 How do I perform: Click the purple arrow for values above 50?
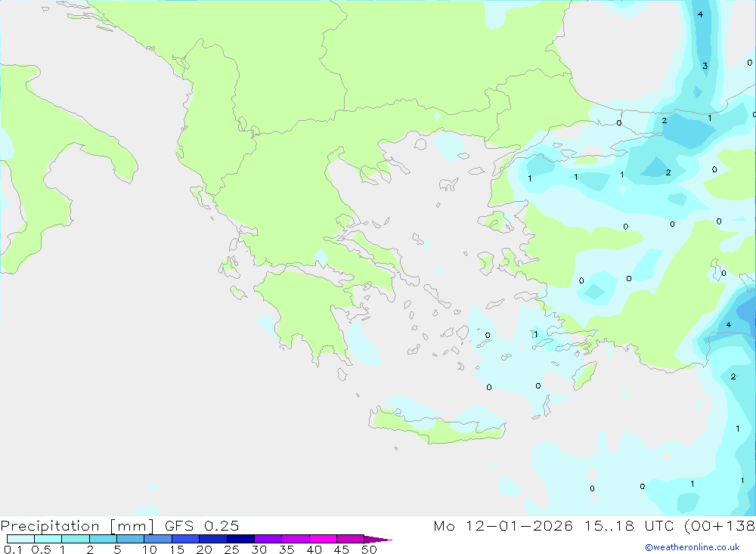(377, 539)
